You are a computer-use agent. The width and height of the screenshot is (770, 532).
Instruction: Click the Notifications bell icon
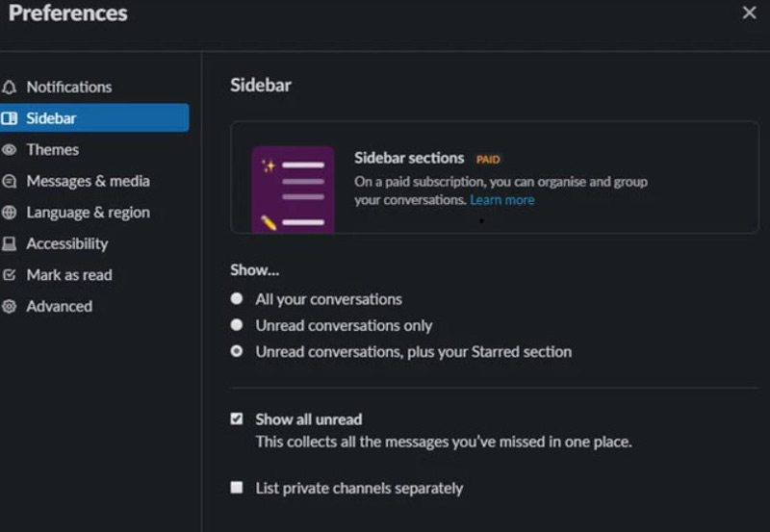10,87
